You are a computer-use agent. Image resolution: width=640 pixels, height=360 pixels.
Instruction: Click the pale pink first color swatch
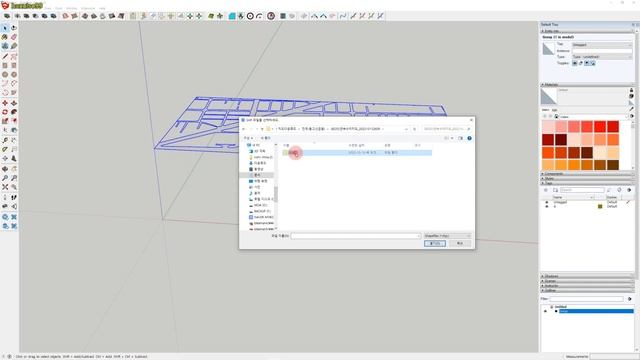(x=548, y=127)
